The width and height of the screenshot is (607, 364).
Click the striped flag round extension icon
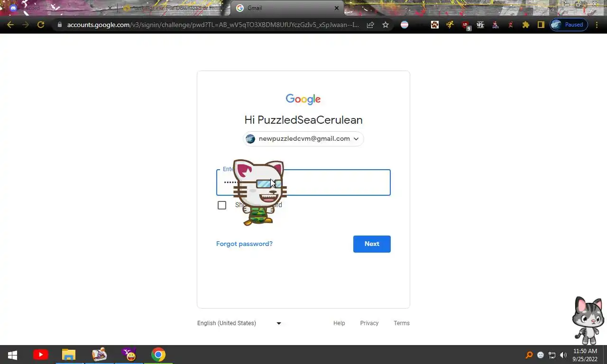405,25
